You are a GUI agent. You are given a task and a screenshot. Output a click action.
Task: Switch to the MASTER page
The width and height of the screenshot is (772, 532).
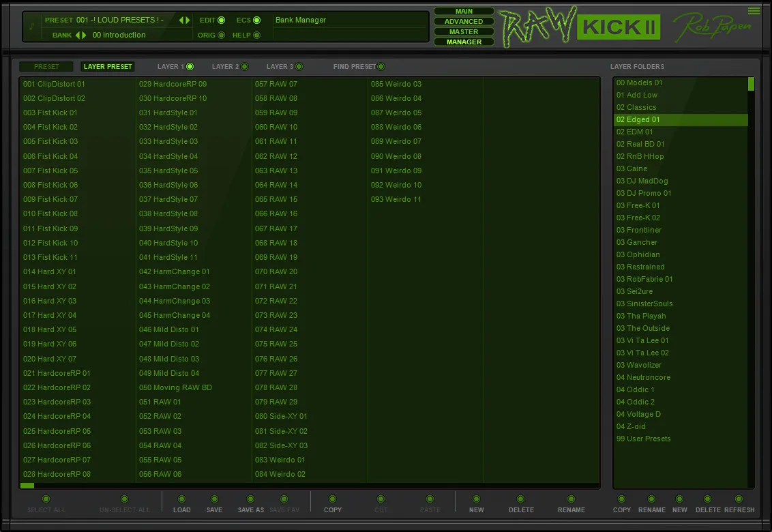pyautogui.click(x=464, y=31)
